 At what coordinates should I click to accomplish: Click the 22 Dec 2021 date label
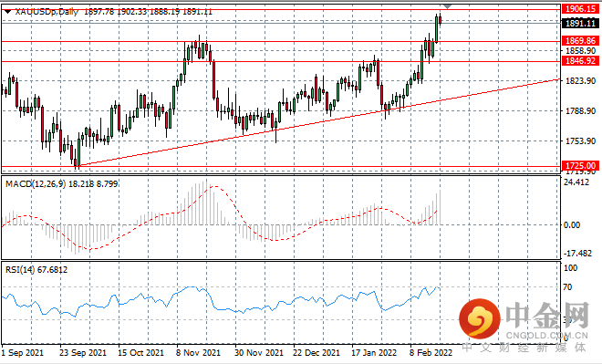[316, 352]
